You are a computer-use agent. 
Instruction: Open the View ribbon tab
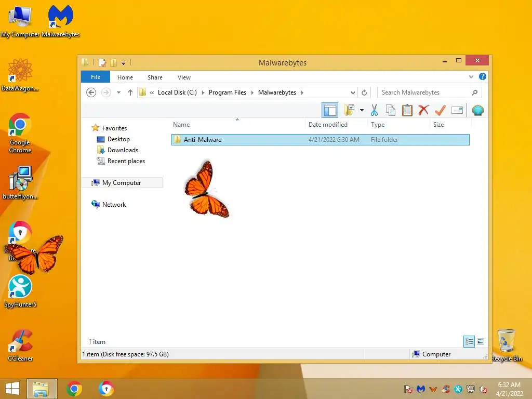pyautogui.click(x=184, y=77)
